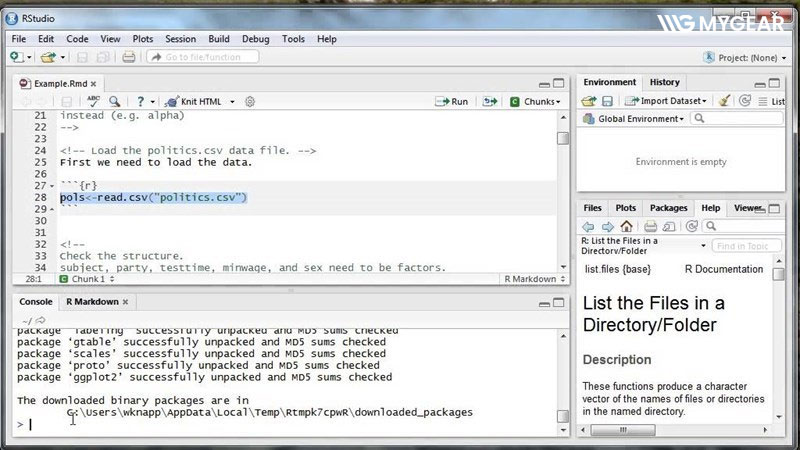
Task: Click the document options gear icon
Action: [x=249, y=102]
